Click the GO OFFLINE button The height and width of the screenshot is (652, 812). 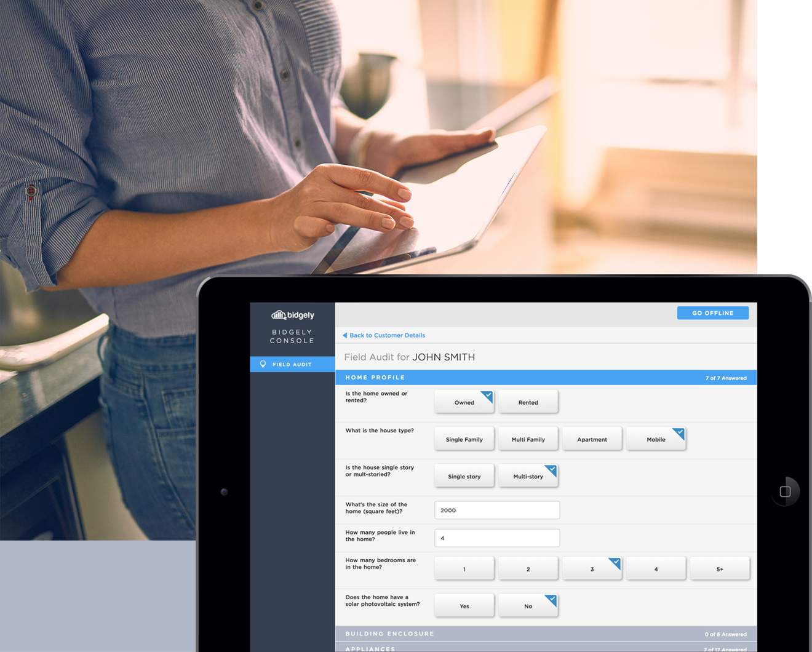pos(713,313)
